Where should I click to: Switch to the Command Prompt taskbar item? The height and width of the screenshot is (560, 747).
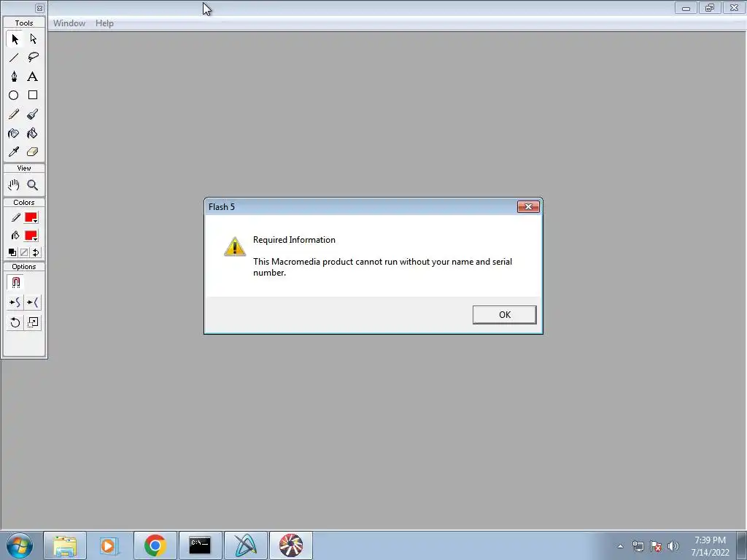click(x=200, y=545)
